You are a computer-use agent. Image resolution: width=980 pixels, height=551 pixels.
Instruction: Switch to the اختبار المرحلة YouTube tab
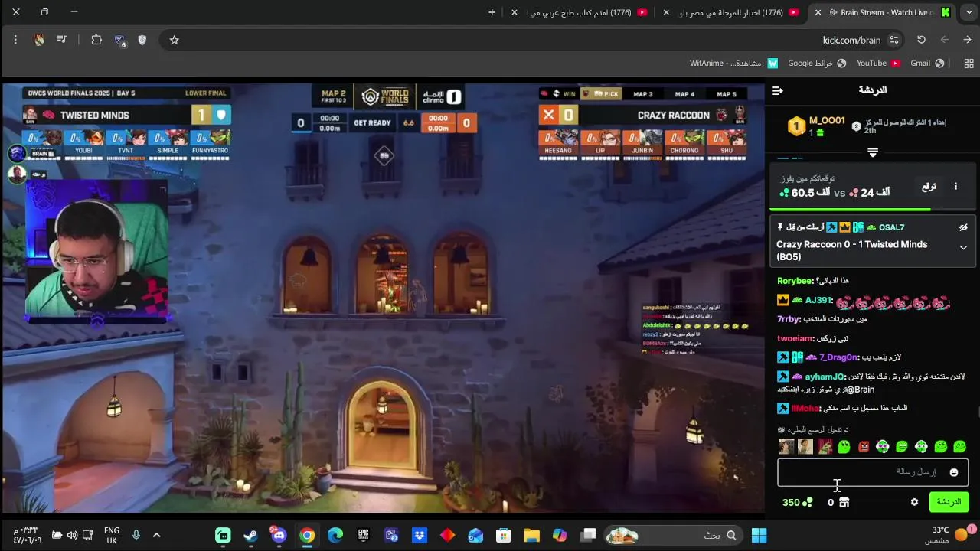point(731,12)
